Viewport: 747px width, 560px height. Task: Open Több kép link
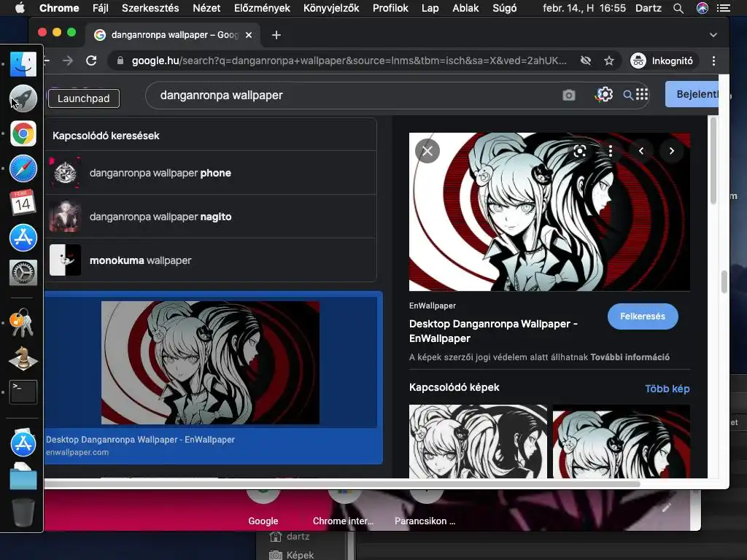click(x=667, y=389)
